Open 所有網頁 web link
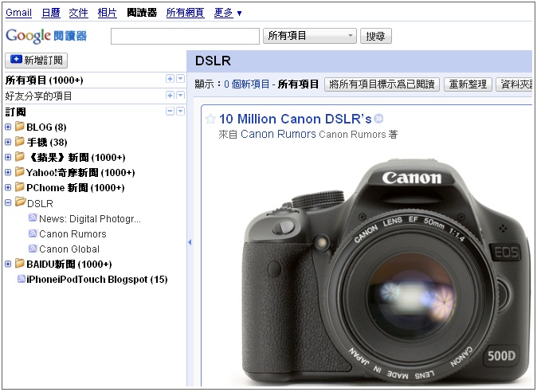 [x=186, y=13]
